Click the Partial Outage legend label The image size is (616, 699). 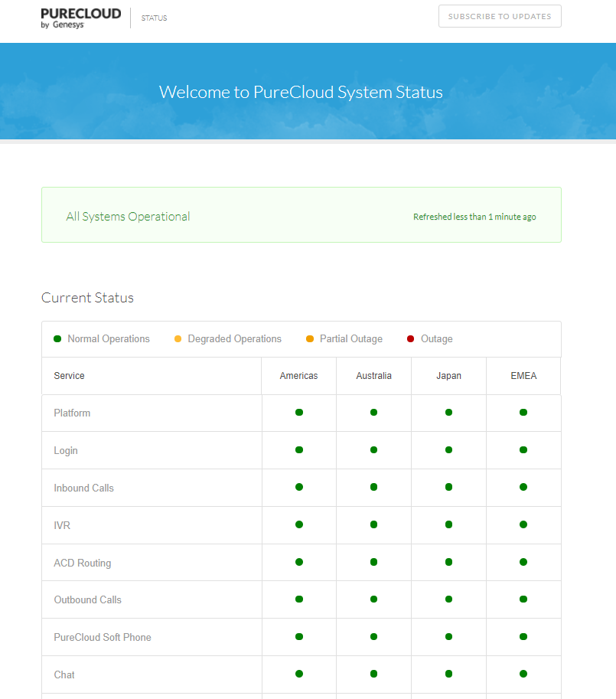pos(351,339)
